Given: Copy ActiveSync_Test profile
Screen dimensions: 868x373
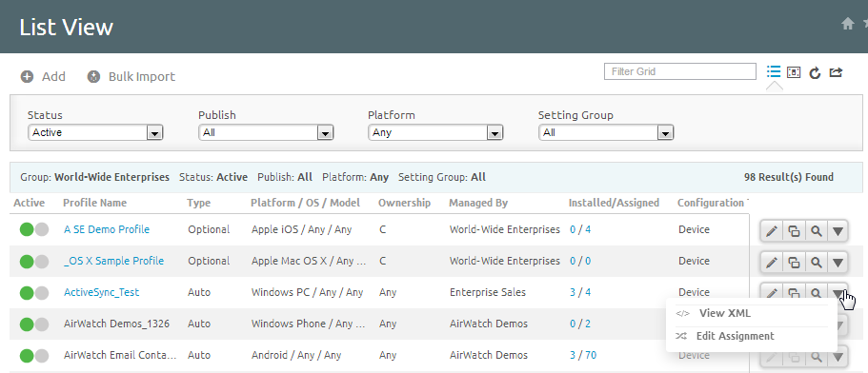Looking at the screenshot, I should tap(794, 292).
